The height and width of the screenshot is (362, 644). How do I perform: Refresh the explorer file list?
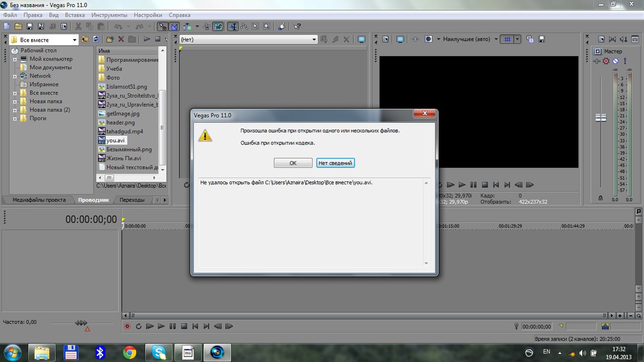point(96,39)
